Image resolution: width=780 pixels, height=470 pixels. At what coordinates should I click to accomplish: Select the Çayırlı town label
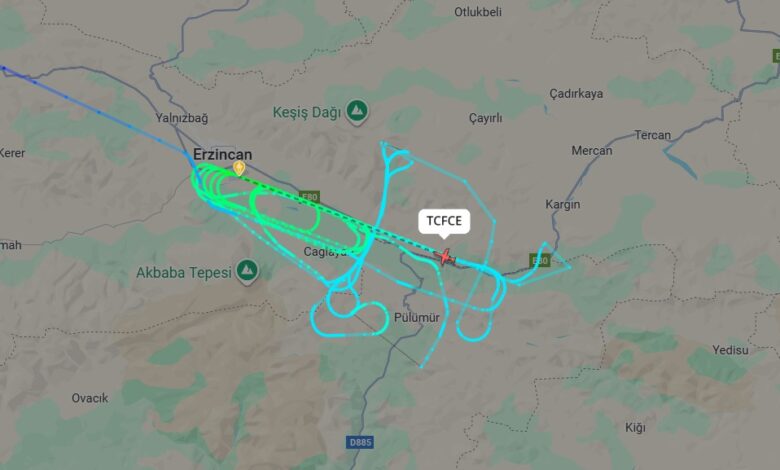pos(486,118)
